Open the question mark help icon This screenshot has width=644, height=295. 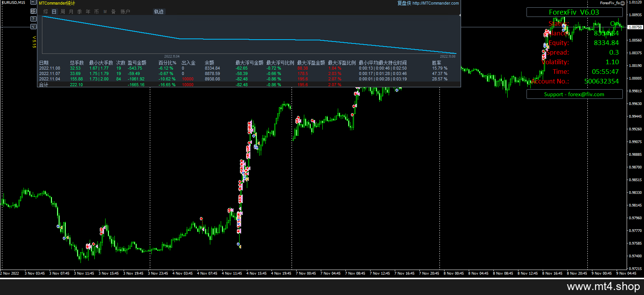(x=34, y=19)
